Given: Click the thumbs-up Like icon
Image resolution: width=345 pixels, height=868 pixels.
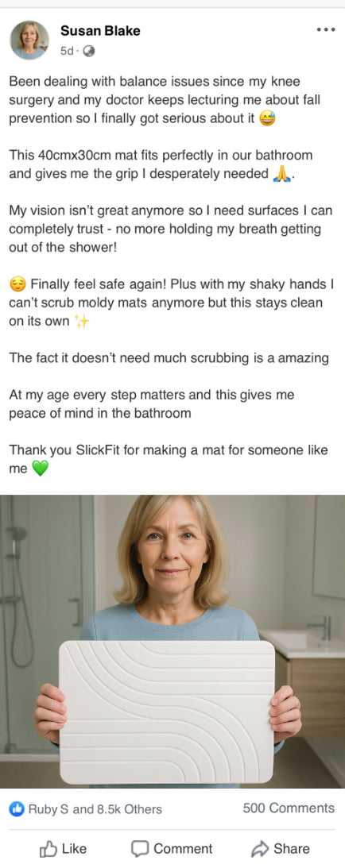Looking at the screenshot, I should (48, 849).
